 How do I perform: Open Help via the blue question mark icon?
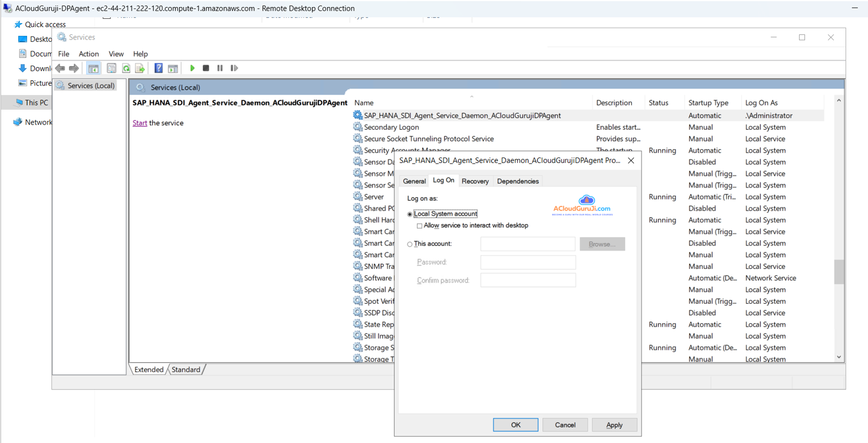158,68
